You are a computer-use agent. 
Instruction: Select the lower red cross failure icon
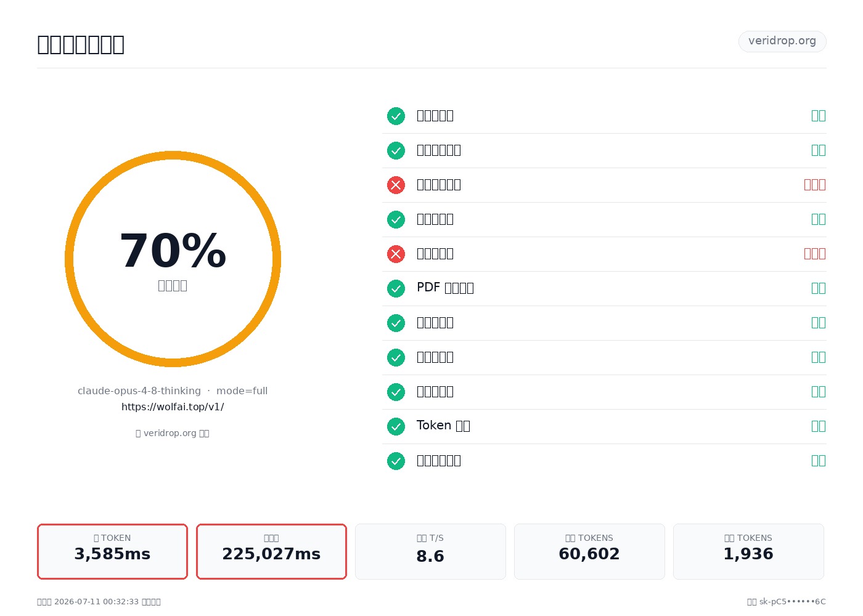pyautogui.click(x=396, y=254)
